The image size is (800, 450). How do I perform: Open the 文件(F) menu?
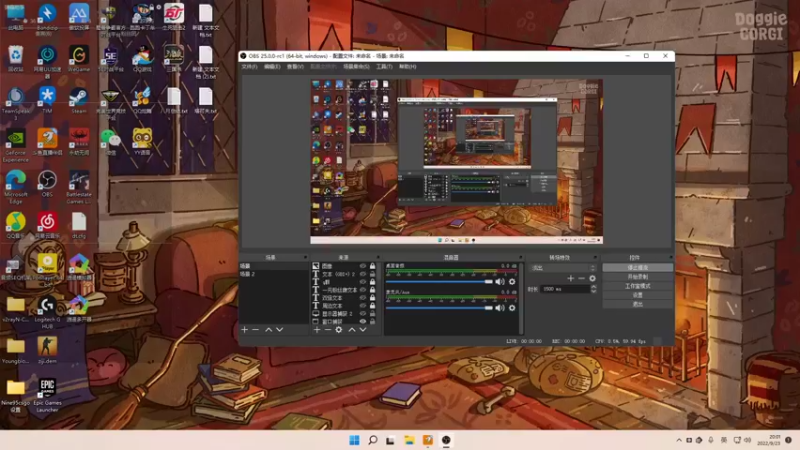click(x=249, y=67)
